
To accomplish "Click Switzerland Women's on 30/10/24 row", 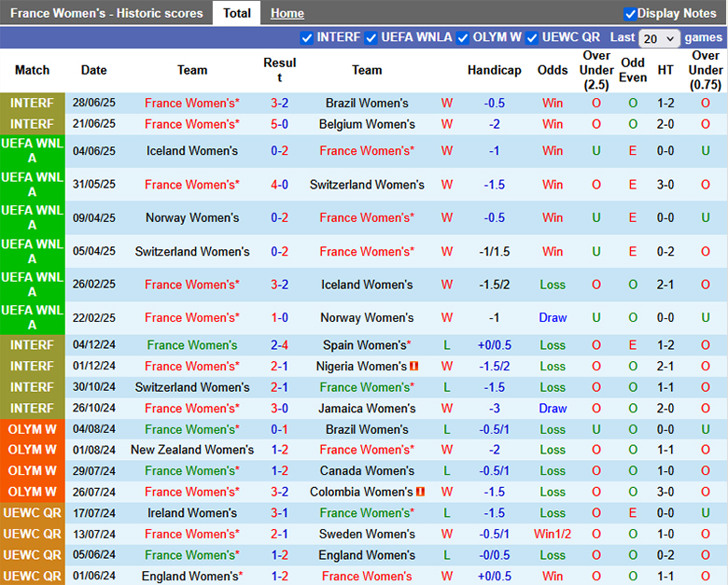I will (x=191, y=387).
